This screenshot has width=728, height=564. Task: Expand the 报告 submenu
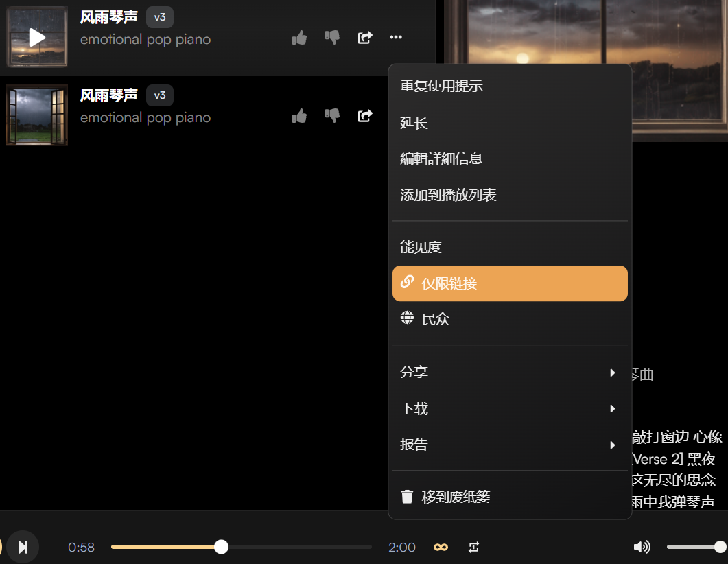(509, 444)
